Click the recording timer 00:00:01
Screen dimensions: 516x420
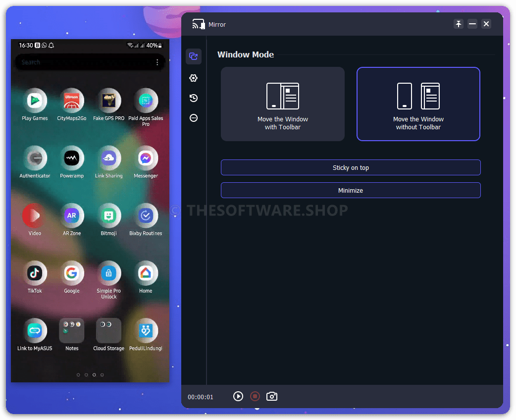[x=201, y=397]
